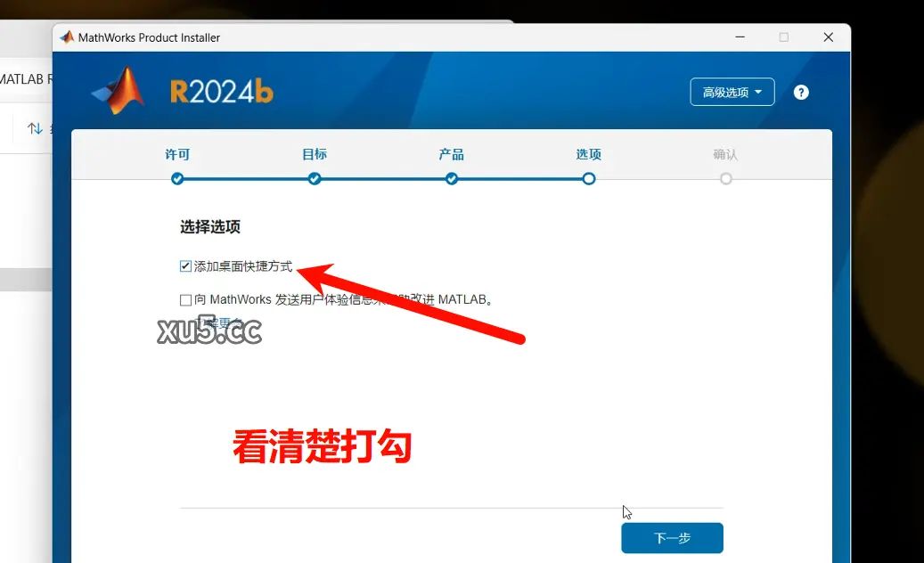The width and height of the screenshot is (924, 563).
Task: Uncheck the 添加桌面快捷方式 checkbox
Action: 184,265
